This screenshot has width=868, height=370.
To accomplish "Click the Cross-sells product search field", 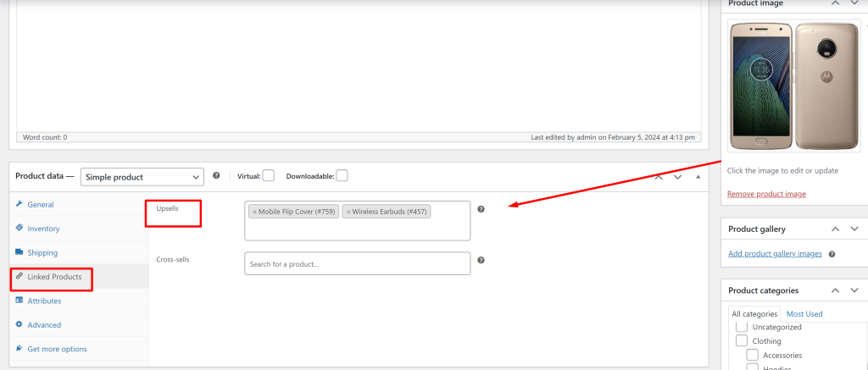I will click(x=358, y=264).
